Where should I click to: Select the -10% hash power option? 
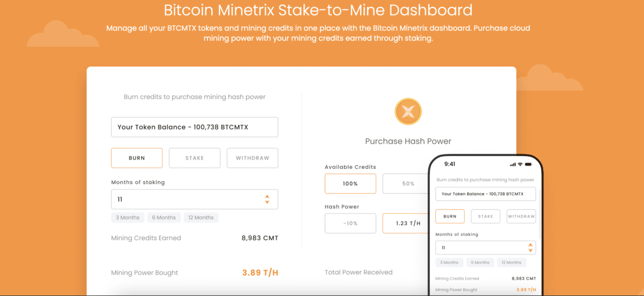(350, 223)
